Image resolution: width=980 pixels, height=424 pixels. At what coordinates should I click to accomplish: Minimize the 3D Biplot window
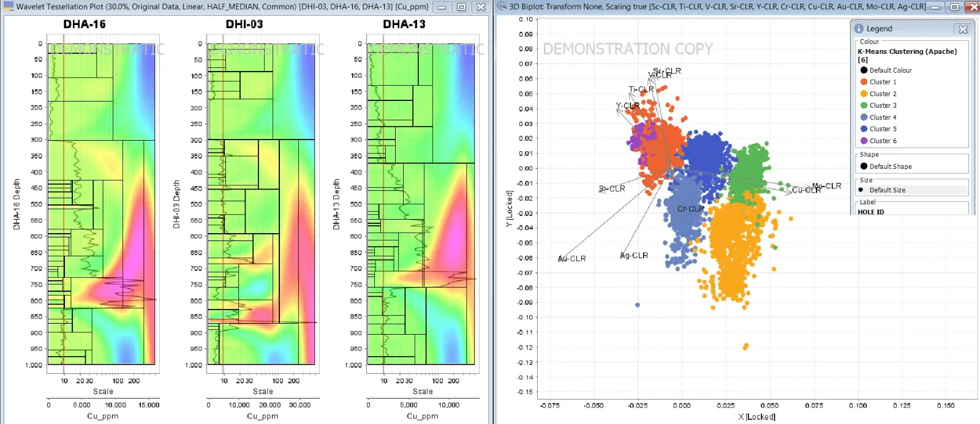tap(935, 7)
